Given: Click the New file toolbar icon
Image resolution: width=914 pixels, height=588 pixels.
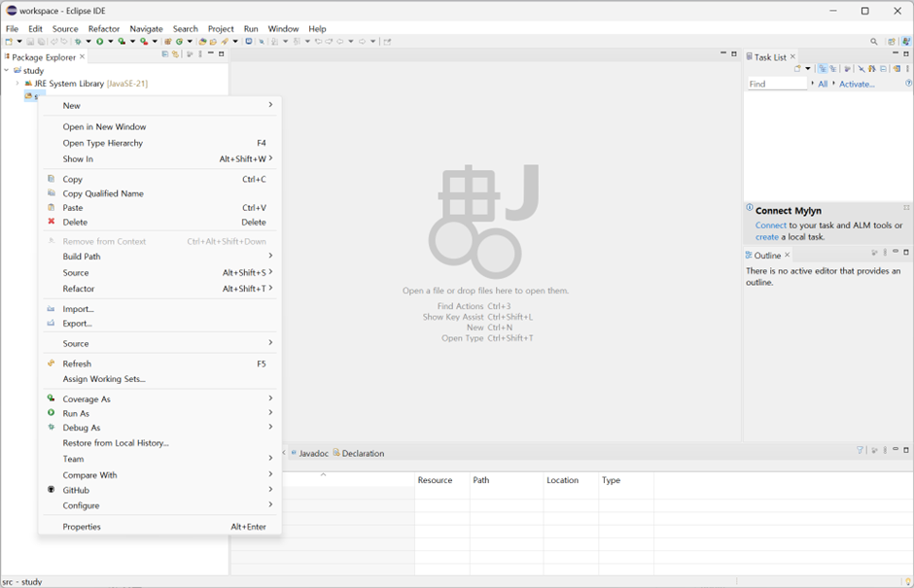Looking at the screenshot, I should [x=9, y=42].
